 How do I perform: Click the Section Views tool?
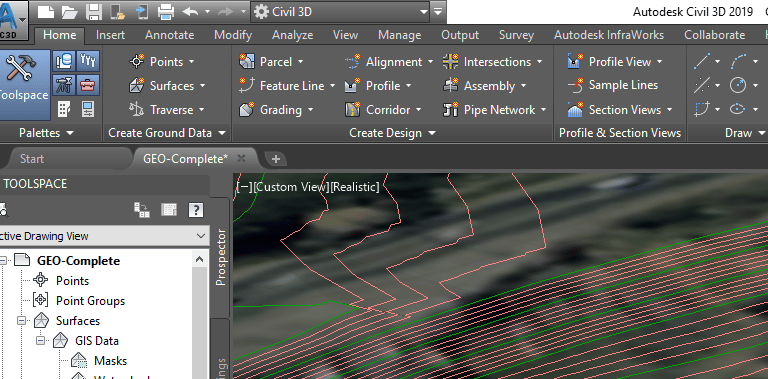pyautogui.click(x=620, y=110)
